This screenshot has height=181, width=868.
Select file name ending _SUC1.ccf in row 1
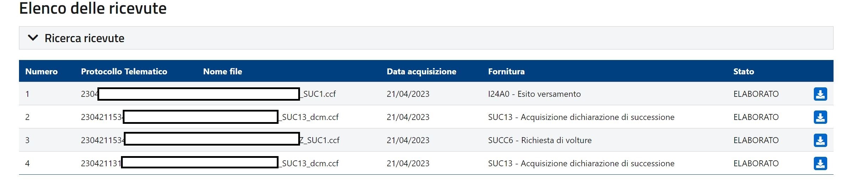[x=318, y=94]
